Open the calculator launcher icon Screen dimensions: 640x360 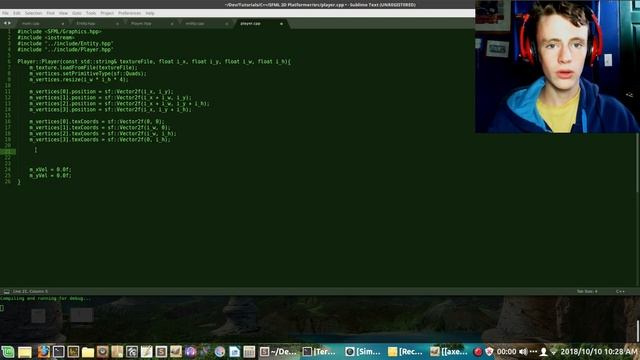click(x=249, y=351)
